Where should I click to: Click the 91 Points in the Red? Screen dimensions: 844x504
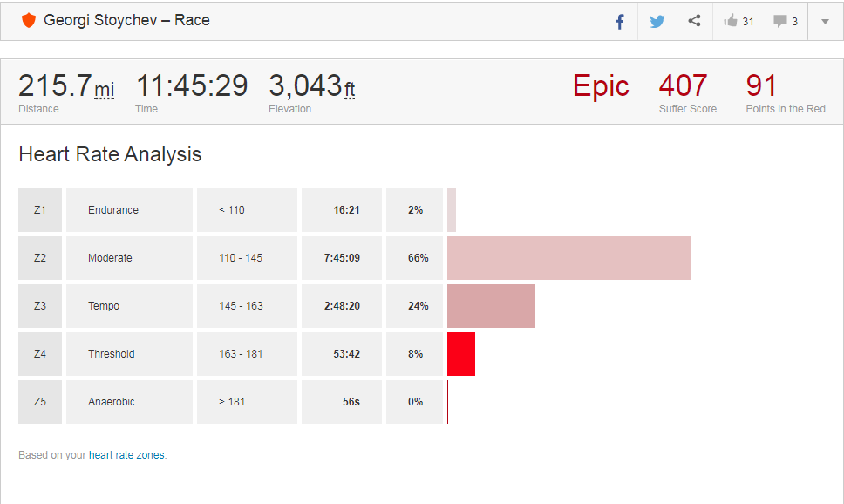click(x=761, y=86)
